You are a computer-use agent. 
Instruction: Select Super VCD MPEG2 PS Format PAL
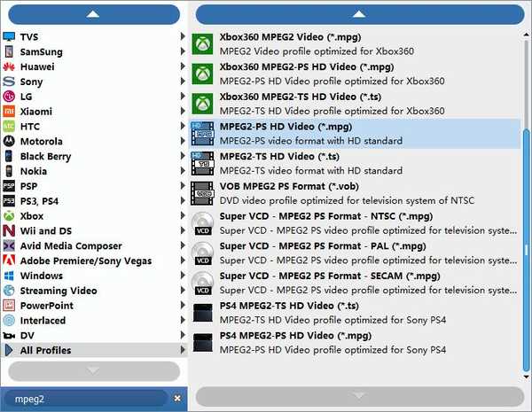[355, 253]
